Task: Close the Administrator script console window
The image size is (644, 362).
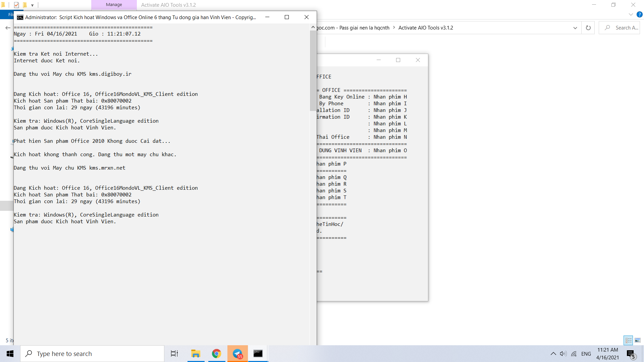Action: click(x=307, y=17)
